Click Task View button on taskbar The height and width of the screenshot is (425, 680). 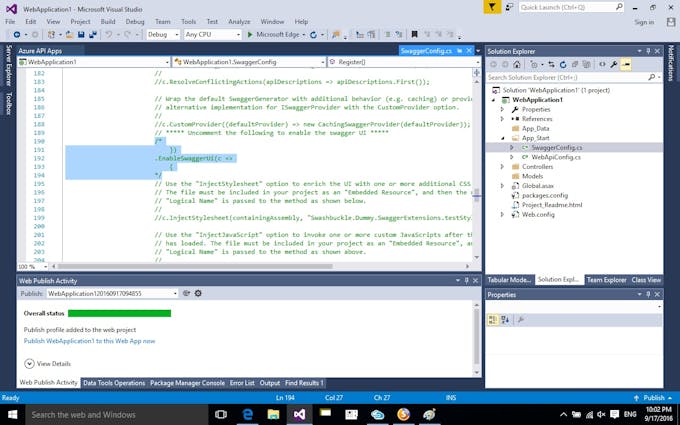pos(221,415)
